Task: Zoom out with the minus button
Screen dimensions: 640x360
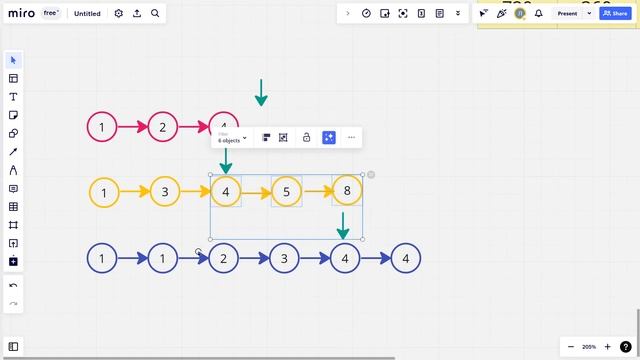Action: coord(571,347)
